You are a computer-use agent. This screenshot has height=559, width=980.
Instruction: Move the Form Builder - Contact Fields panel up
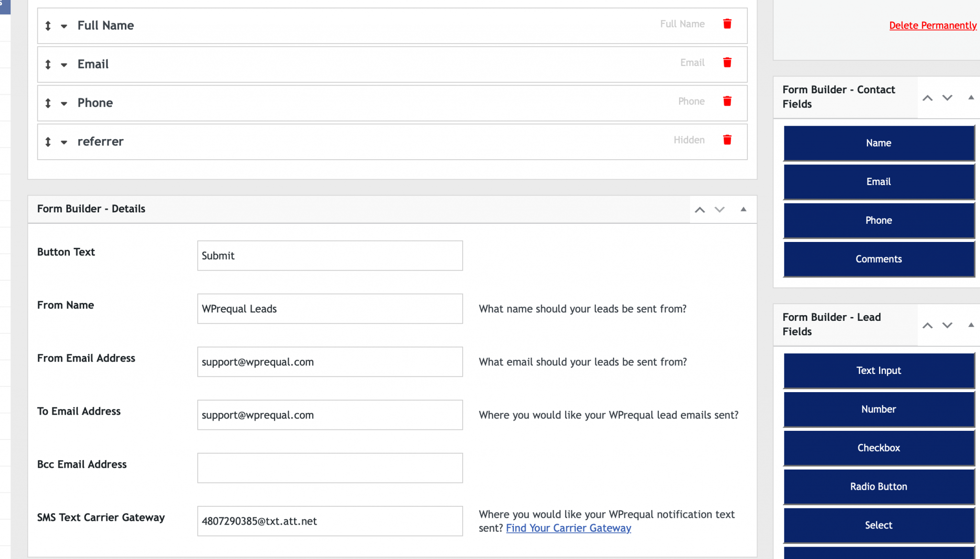928,97
